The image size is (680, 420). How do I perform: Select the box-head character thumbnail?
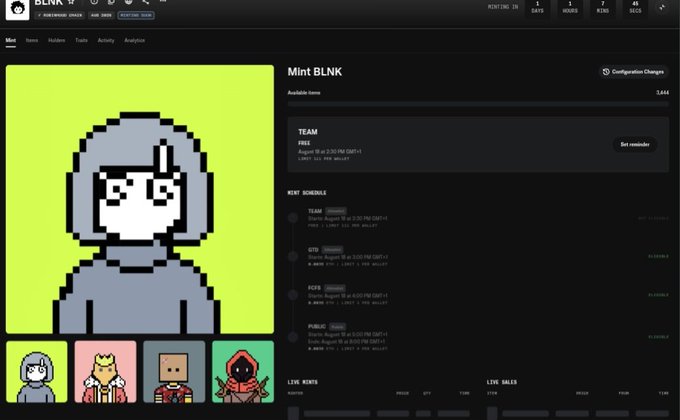pos(174,372)
